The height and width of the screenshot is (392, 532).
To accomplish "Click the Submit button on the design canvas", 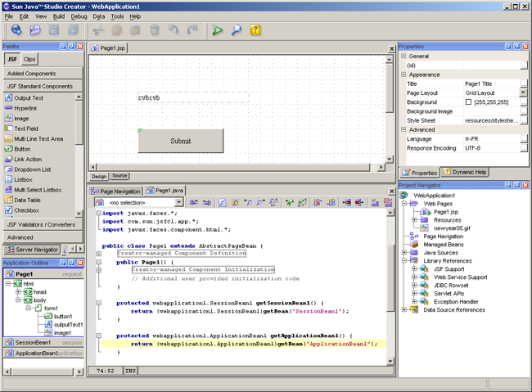I will pyautogui.click(x=180, y=141).
